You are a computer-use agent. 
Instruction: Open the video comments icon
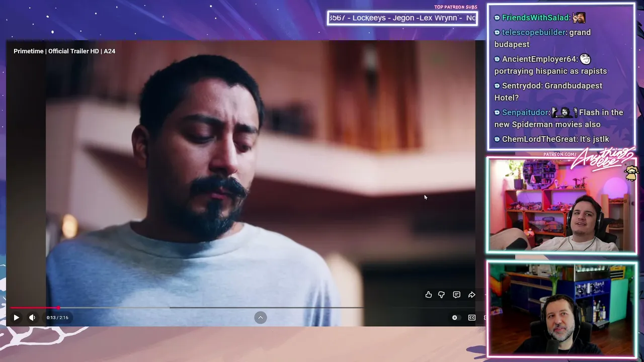(x=456, y=295)
